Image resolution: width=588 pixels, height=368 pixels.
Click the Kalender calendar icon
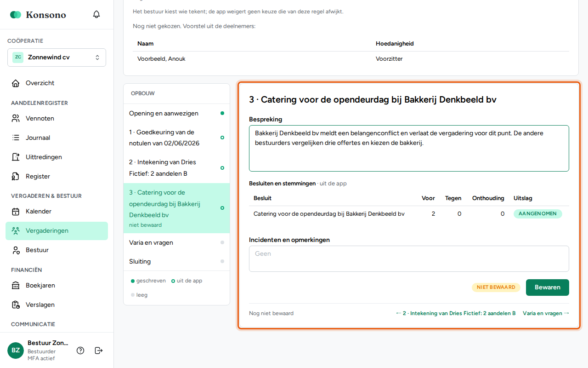[x=16, y=212]
